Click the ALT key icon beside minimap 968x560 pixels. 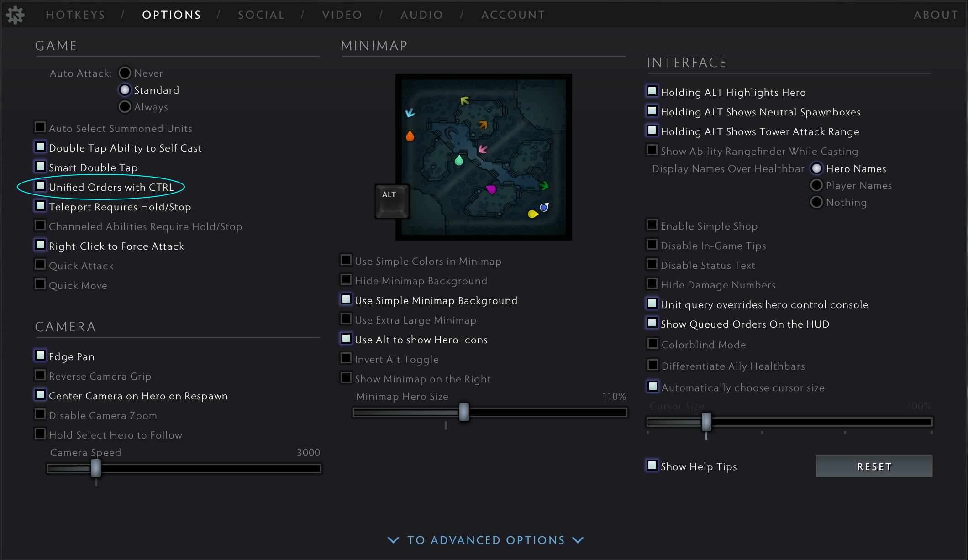(391, 201)
